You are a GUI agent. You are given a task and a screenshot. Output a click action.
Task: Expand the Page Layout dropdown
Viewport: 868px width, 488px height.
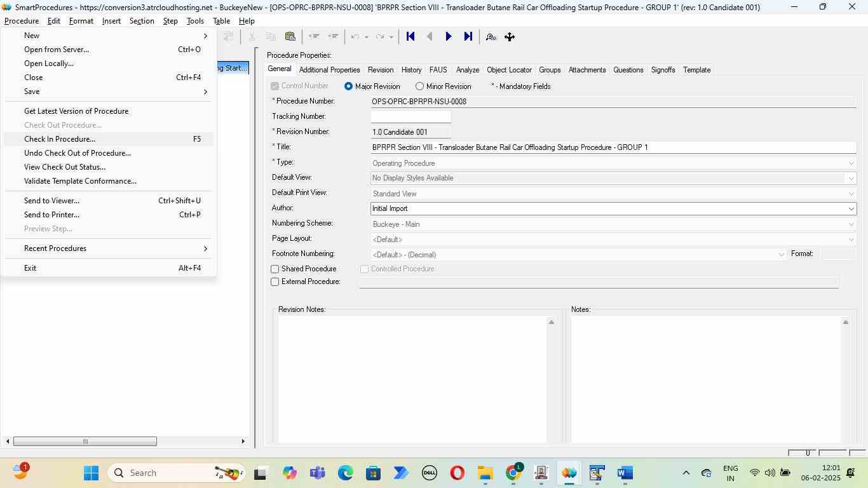click(x=851, y=240)
